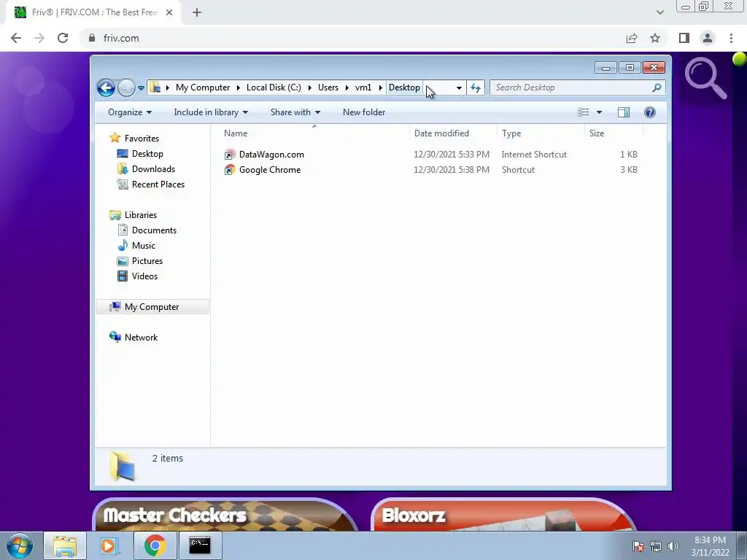
Task: Expand the arrow between vm1 and Desktop
Action: pyautogui.click(x=380, y=87)
